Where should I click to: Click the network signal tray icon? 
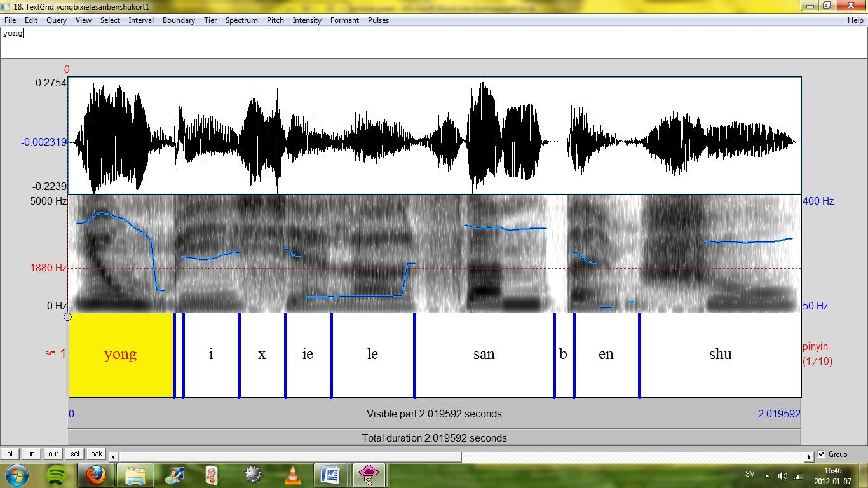pyautogui.click(x=799, y=475)
